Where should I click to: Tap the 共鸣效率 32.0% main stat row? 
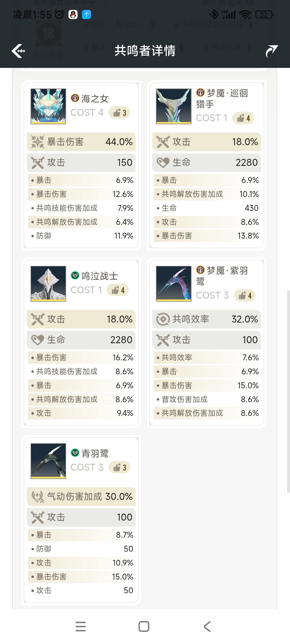[x=206, y=319]
